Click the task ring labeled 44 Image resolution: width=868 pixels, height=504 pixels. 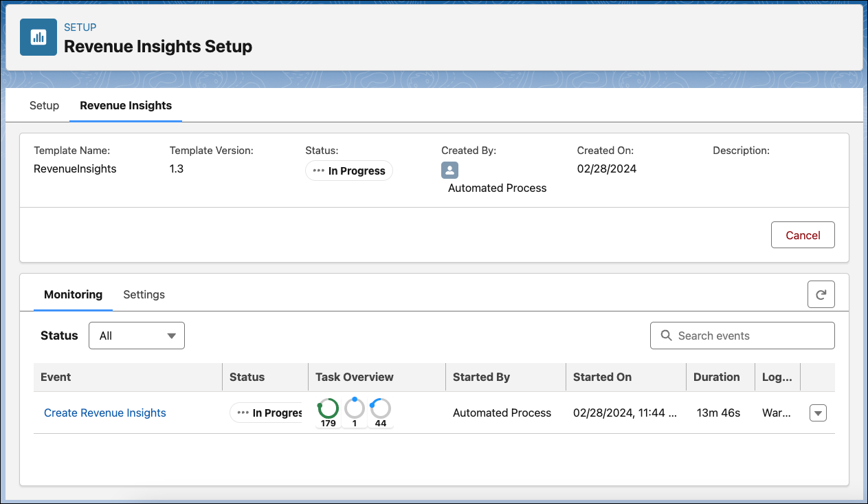pos(381,408)
